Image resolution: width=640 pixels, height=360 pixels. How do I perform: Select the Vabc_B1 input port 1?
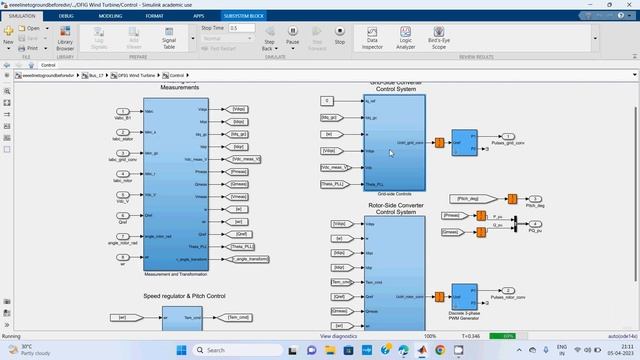(122, 111)
